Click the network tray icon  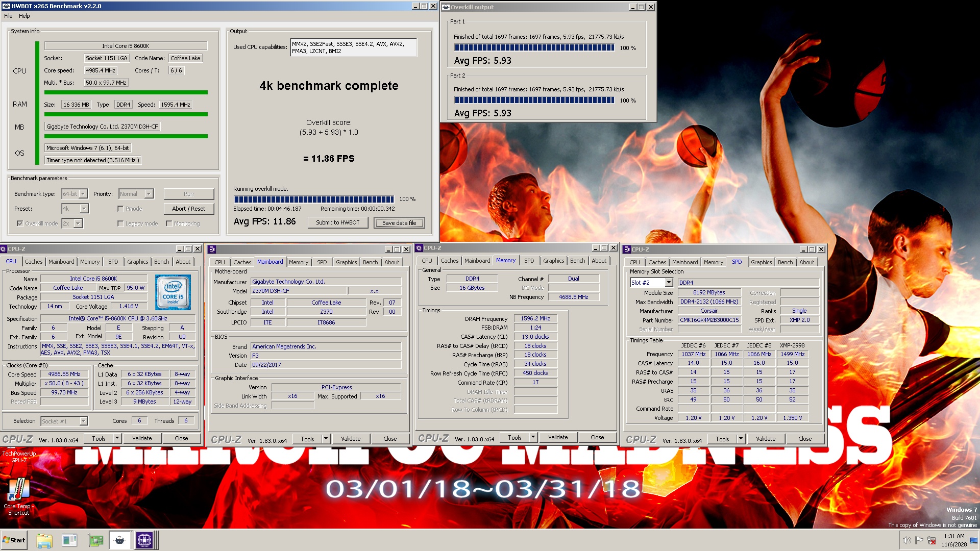pyautogui.click(x=932, y=540)
